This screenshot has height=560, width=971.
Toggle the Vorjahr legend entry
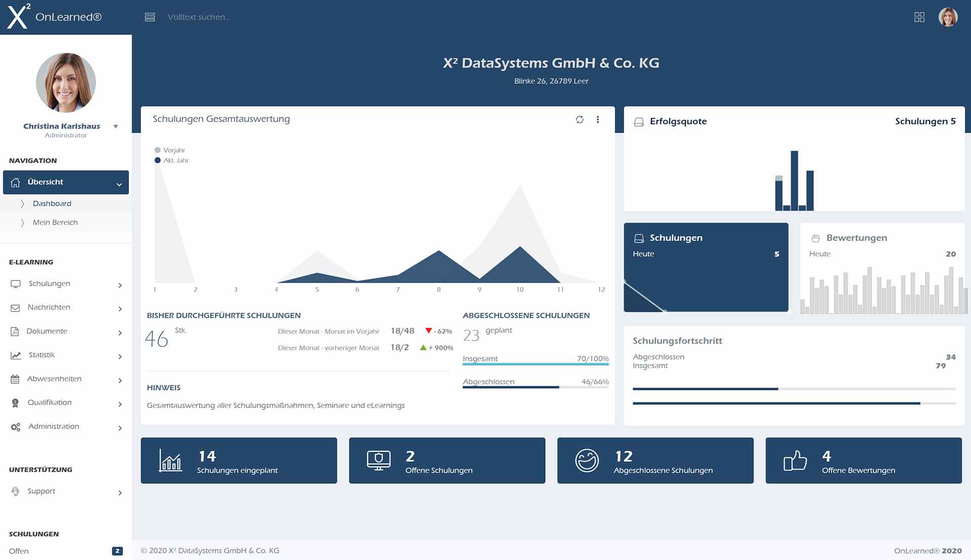pyautogui.click(x=170, y=150)
